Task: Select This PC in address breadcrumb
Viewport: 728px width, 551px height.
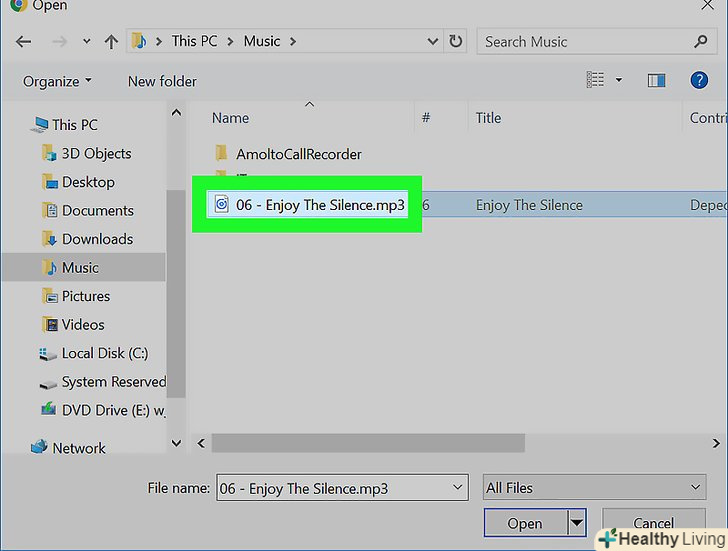Action: pyautogui.click(x=194, y=41)
